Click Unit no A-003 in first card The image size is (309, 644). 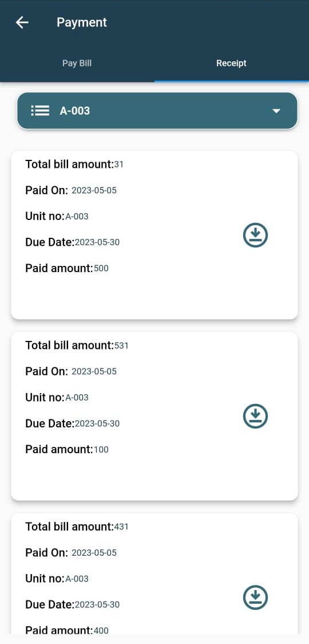point(57,216)
